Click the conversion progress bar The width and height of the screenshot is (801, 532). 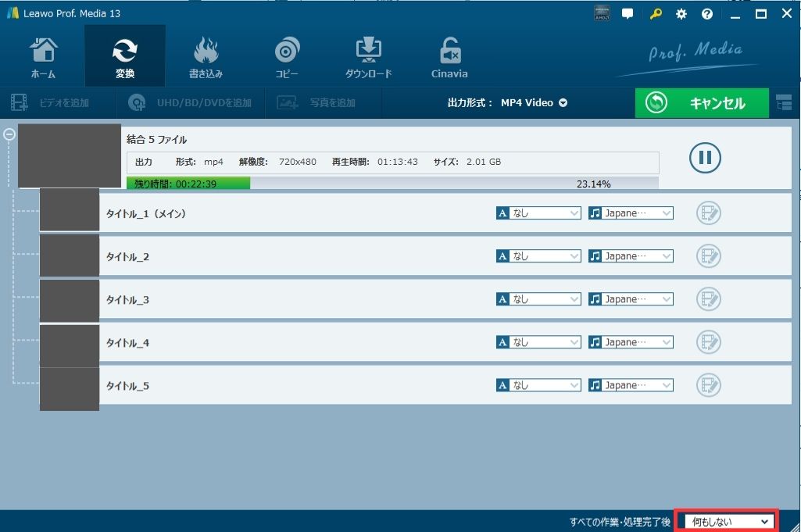[x=392, y=184]
